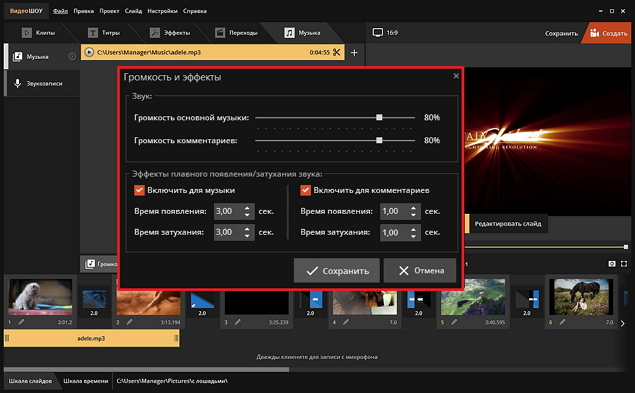Open the transition between slides 5 and 6
This screenshot has width=635, height=393.
tap(526, 301)
